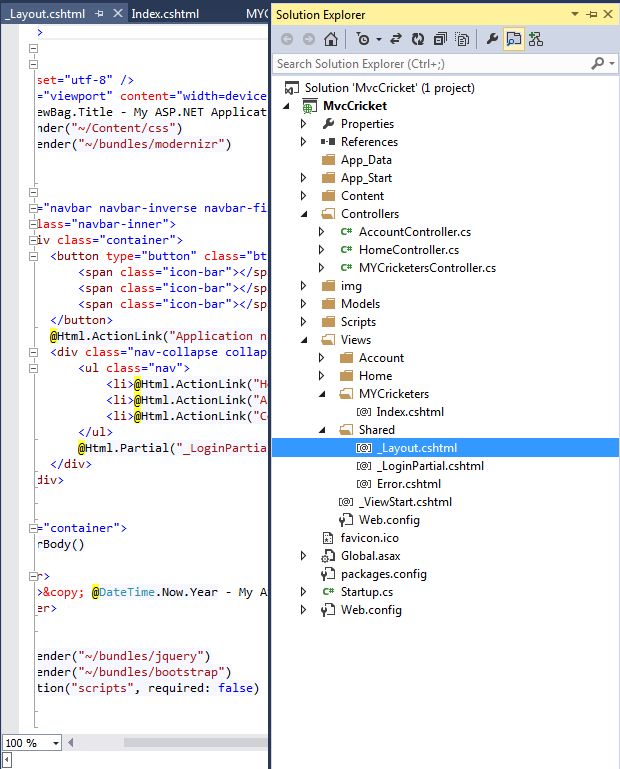
Task: Click the Collapse All icon
Action: pyautogui.click(x=440, y=39)
